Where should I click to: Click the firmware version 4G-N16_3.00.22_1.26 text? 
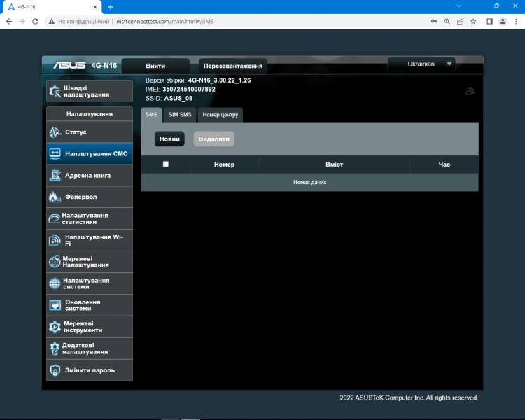(x=219, y=80)
